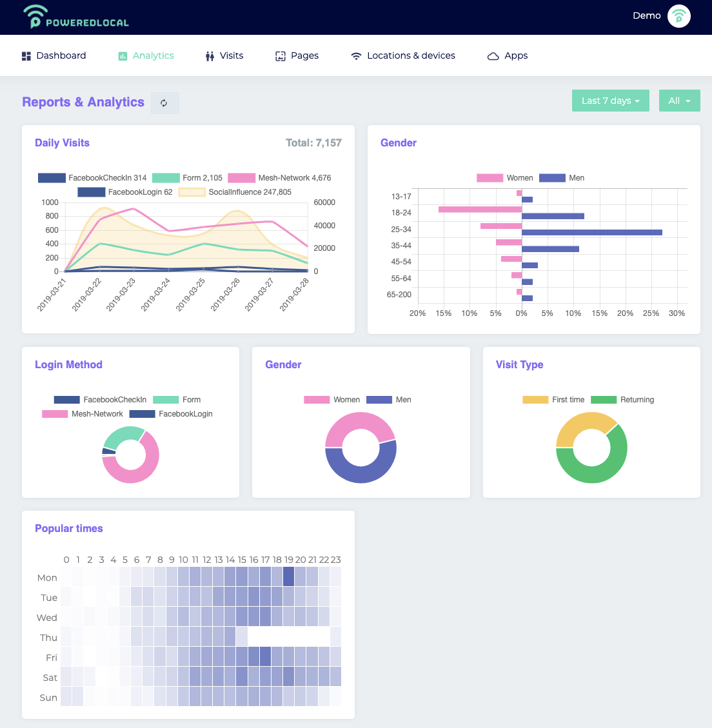Open the Pages section

(x=297, y=55)
